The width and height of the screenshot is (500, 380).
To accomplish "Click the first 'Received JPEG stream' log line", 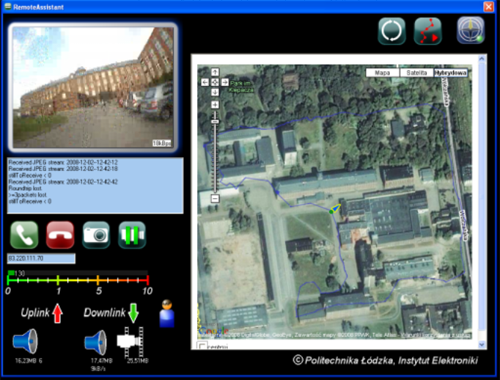I will point(63,162).
